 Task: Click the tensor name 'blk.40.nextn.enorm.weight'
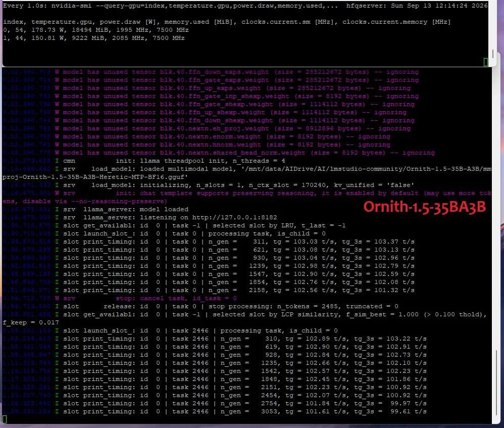click(210, 136)
